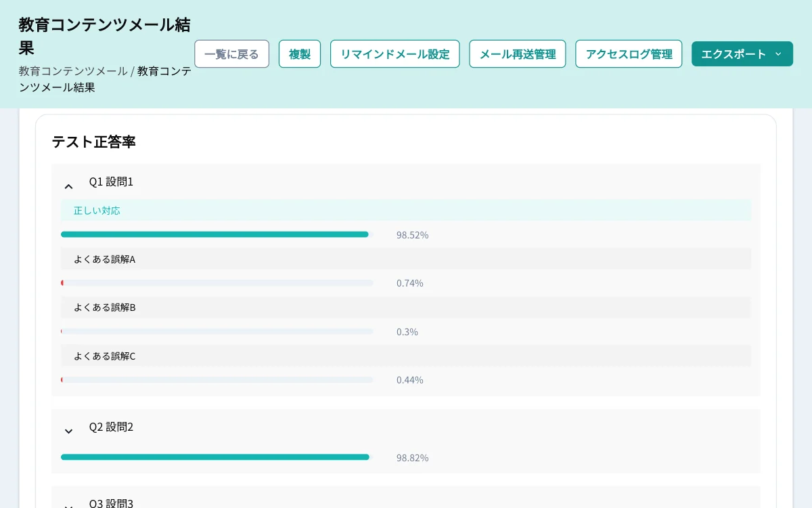This screenshot has width=812, height=508.
Task: Click the 0.44% progress bar
Action: [217, 380]
